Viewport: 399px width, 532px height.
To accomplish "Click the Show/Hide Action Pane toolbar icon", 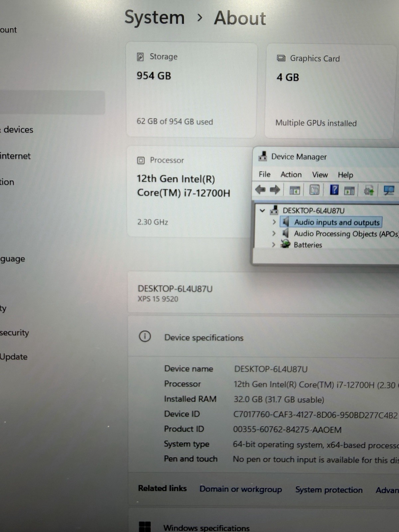I will [349, 191].
